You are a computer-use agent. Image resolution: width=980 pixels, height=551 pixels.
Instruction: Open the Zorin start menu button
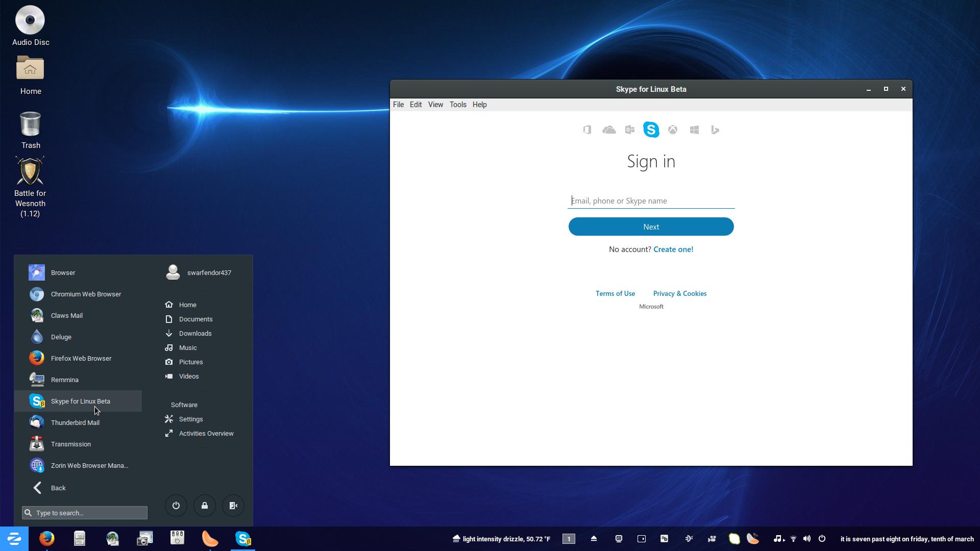(x=14, y=539)
